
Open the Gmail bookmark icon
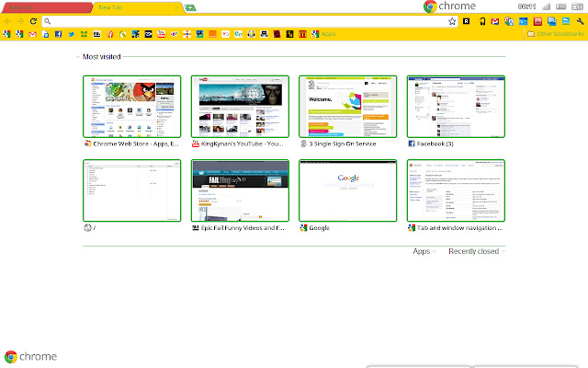(33, 34)
